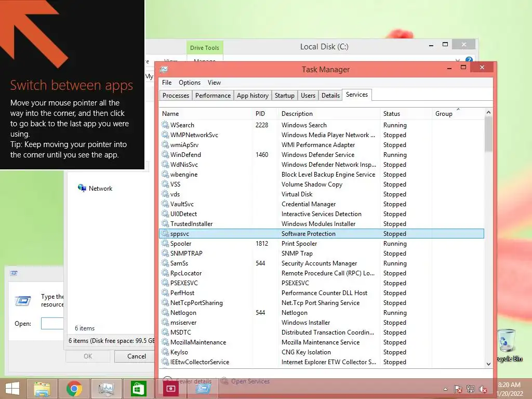Click the gear icon next to WSearch service
Screen dimensions: 532x399
[x=165, y=125]
